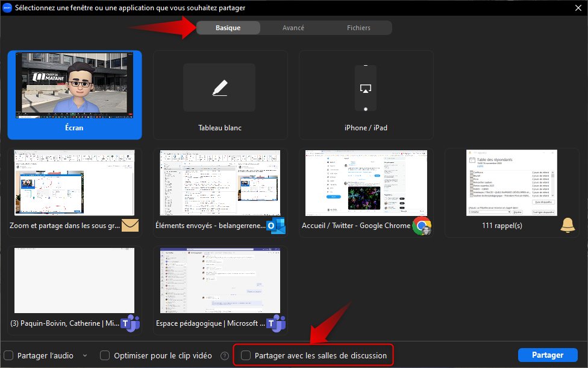Select the 111 rappel(s) window thumbnail
This screenshot has height=368, width=588.
pos(512,183)
